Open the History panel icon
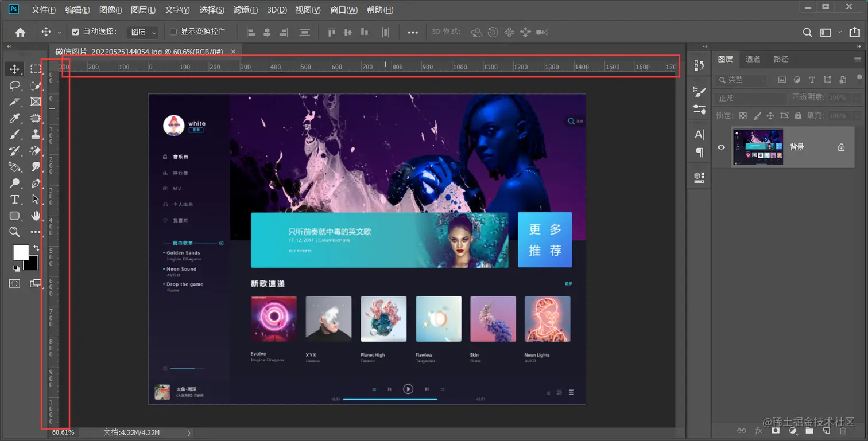 click(x=699, y=65)
